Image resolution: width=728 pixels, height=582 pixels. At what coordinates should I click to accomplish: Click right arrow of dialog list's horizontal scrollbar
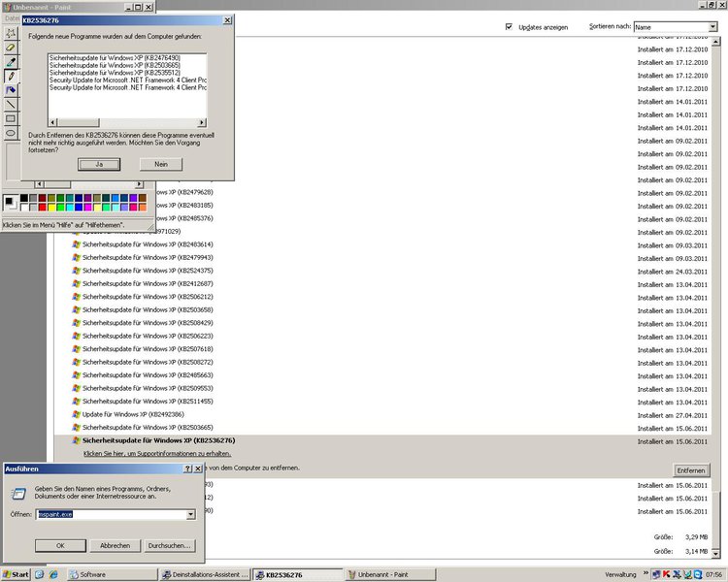point(202,122)
